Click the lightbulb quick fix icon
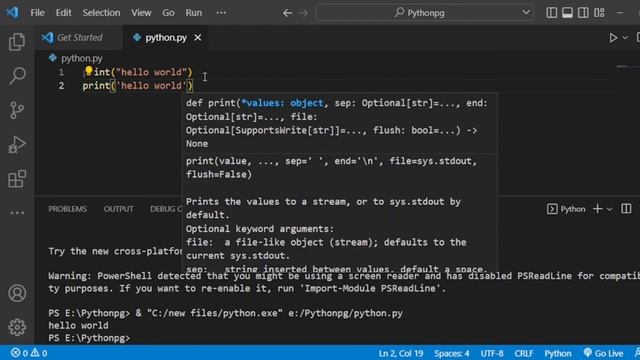 point(89,71)
